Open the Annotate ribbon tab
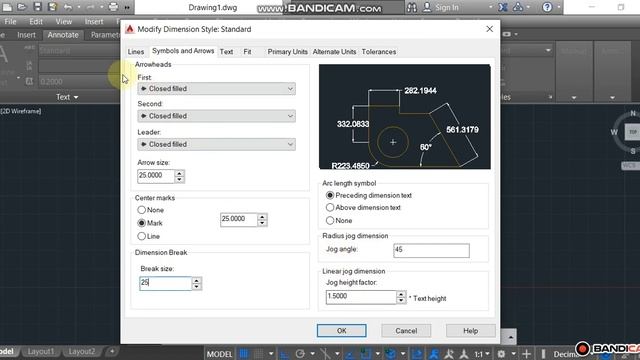This screenshot has height=360, width=640. [63, 35]
